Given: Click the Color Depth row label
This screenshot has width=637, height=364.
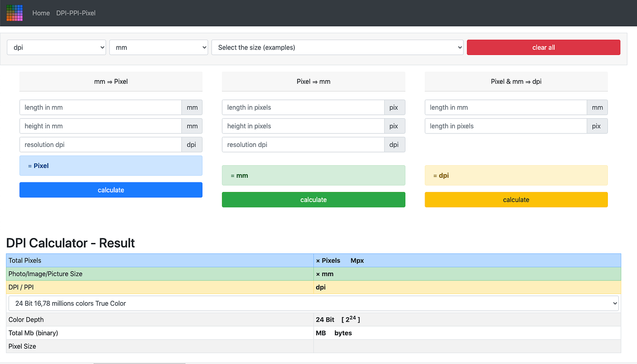Looking at the screenshot, I should coord(26,319).
